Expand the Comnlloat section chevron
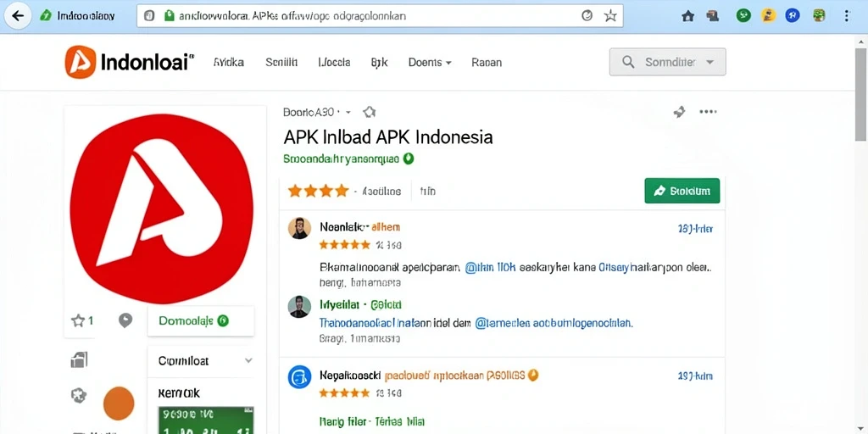The width and height of the screenshot is (868, 434). point(248,360)
